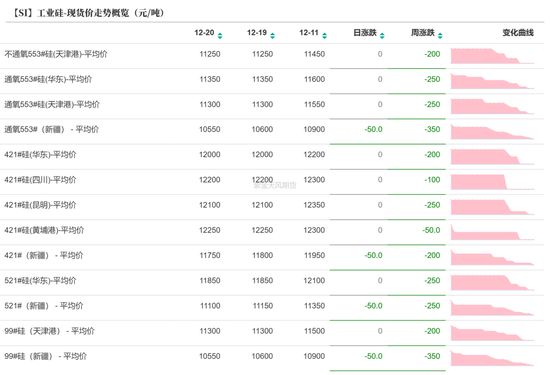Image resolution: width=550 pixels, height=375 pixels.
Task: Open trend chart for 521#硅(华东)
Action: click(492, 283)
